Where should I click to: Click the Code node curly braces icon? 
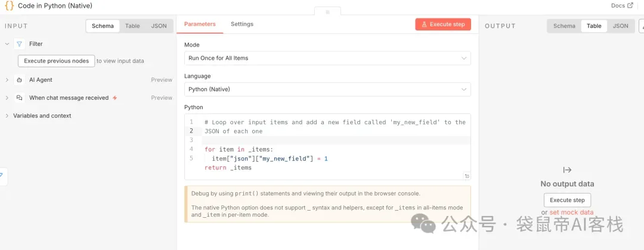(x=9, y=5)
